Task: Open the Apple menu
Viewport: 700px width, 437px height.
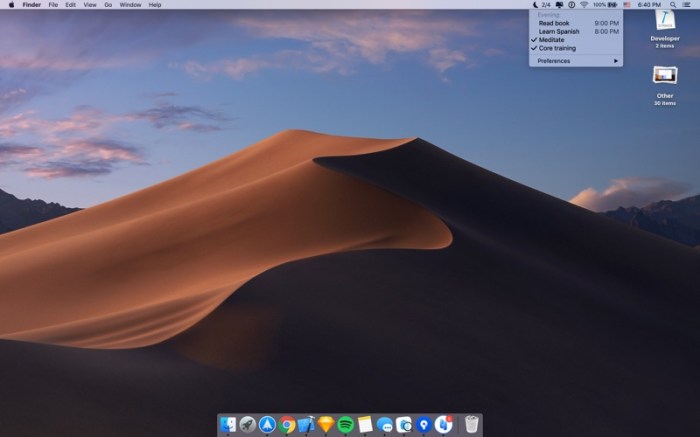Action: tap(9, 5)
